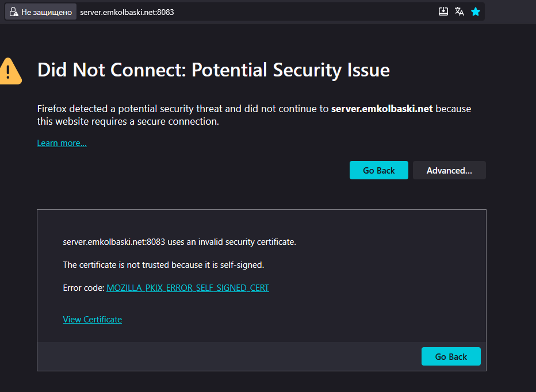Click the install app icon in address bar

(x=443, y=11)
